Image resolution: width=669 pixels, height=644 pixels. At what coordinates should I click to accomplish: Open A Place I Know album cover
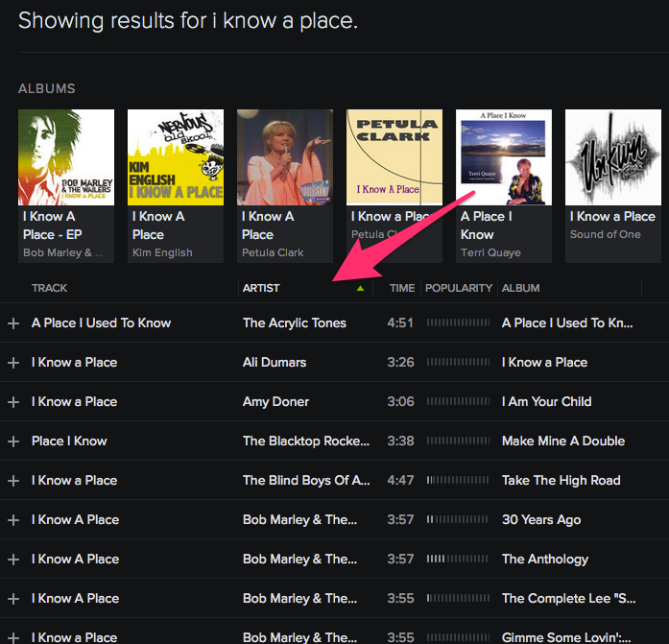coord(504,157)
